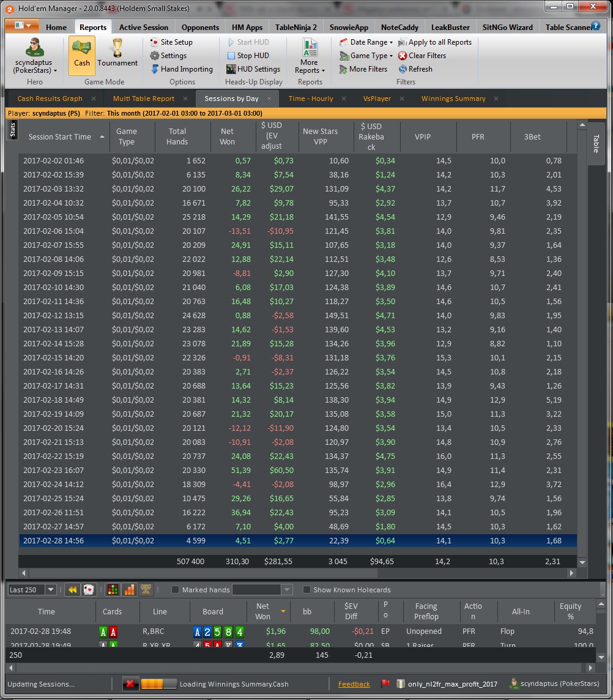This screenshot has height=700, width=613.
Task: Select Cash game mode
Action: 82,55
